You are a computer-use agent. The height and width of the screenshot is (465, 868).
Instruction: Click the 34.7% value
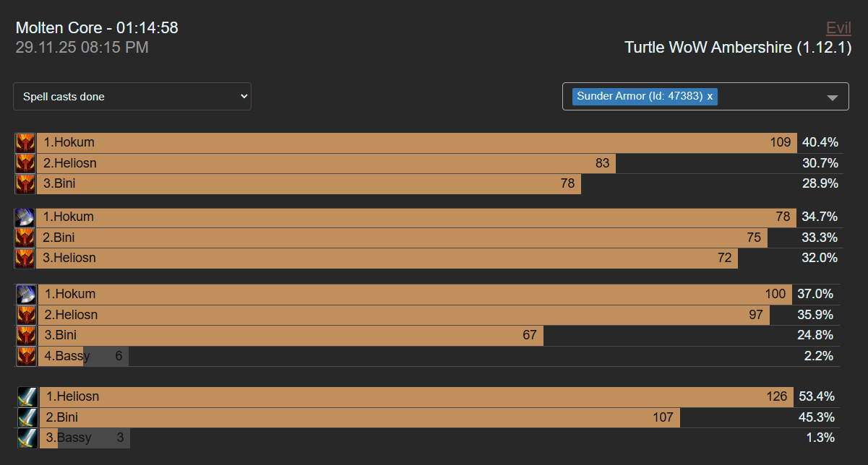pyautogui.click(x=820, y=217)
